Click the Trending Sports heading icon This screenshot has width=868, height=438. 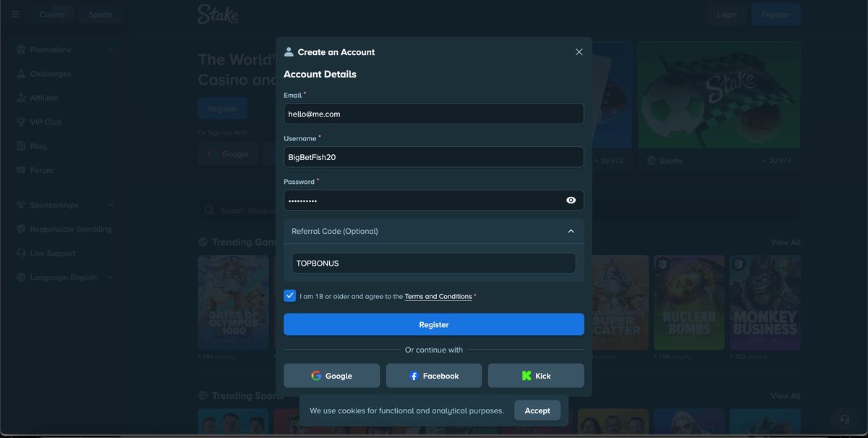203,396
